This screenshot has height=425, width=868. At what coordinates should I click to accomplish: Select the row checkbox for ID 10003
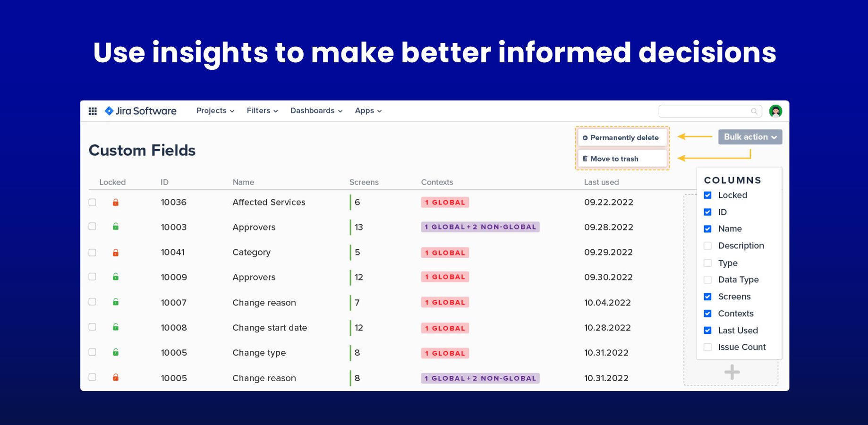(x=93, y=226)
